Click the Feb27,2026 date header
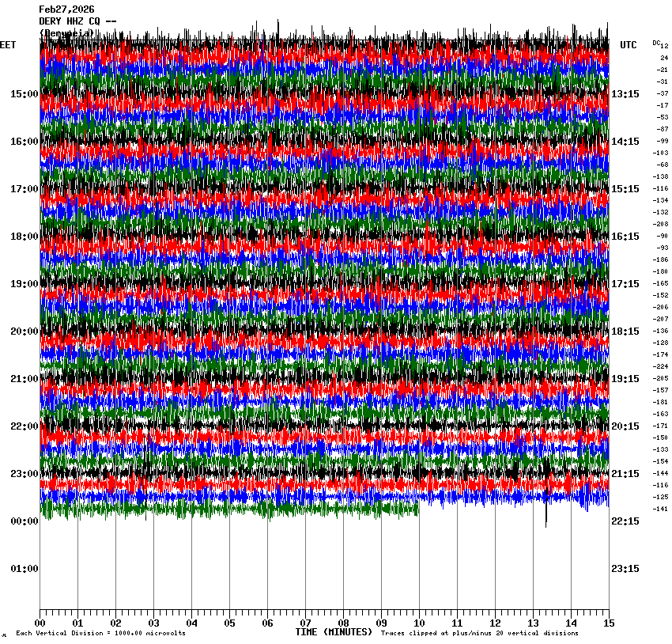 [x=66, y=9]
